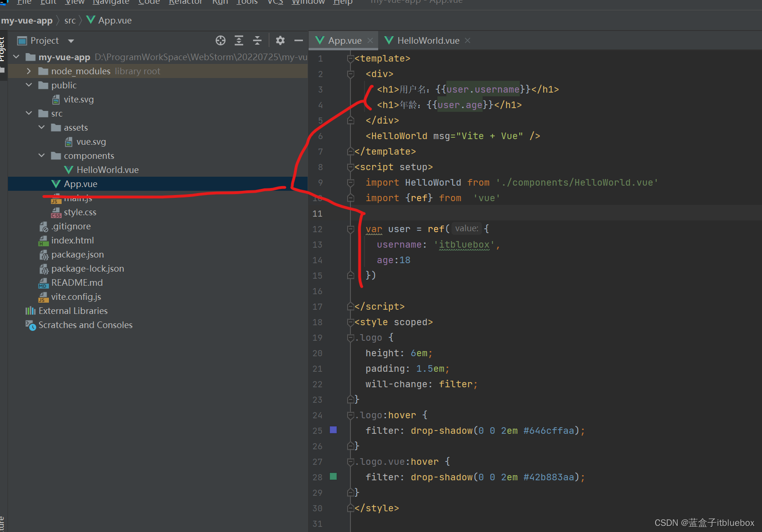Viewport: 762px width, 532px height.
Task: Fold the template block at line 1
Action: 350,58
